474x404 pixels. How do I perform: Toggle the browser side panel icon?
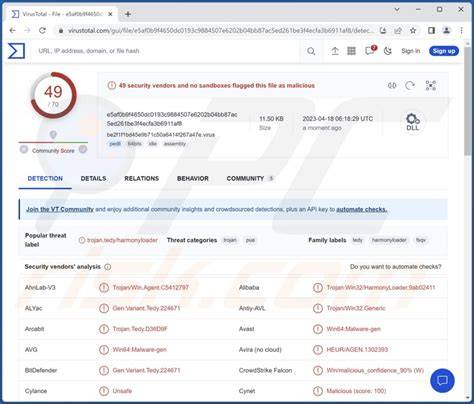(x=431, y=31)
